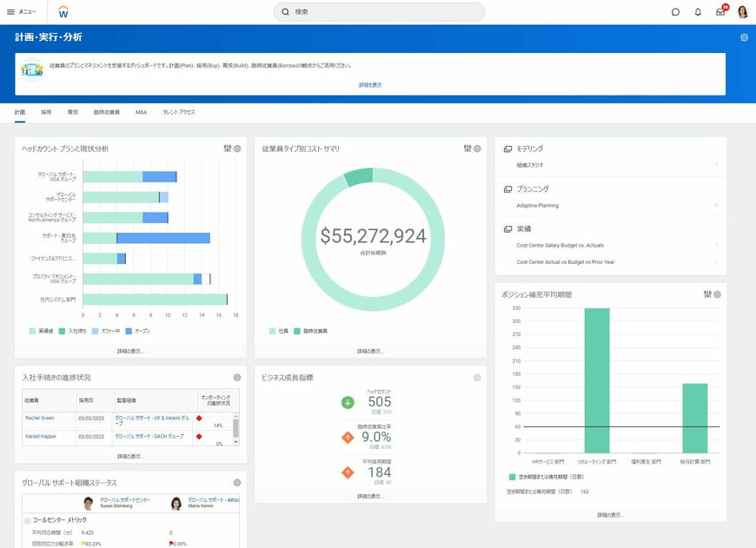Switch to the 採用 tab
The width and height of the screenshot is (756, 548).
tap(46, 112)
